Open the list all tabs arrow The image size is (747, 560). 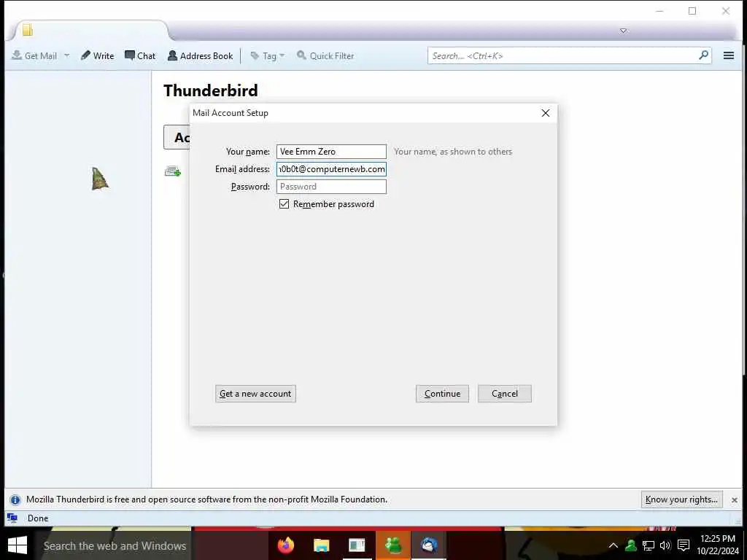click(x=623, y=31)
